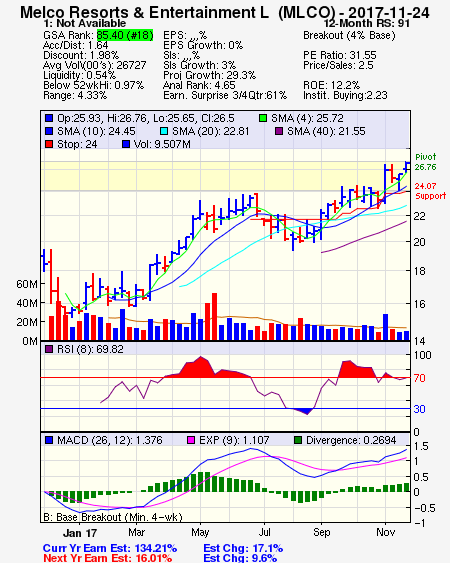
Task: Click the 'Earn. Surprise 3/4Qtr:61%' text
Action: [225, 96]
